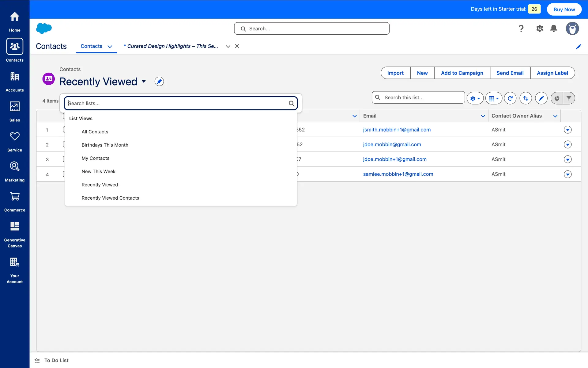Screen dimensions: 588x368
Task: Close the Curated Design Highlights tab
Action: click(x=237, y=46)
